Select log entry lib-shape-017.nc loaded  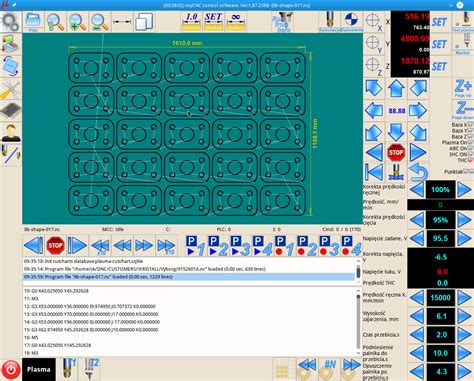coord(189,277)
